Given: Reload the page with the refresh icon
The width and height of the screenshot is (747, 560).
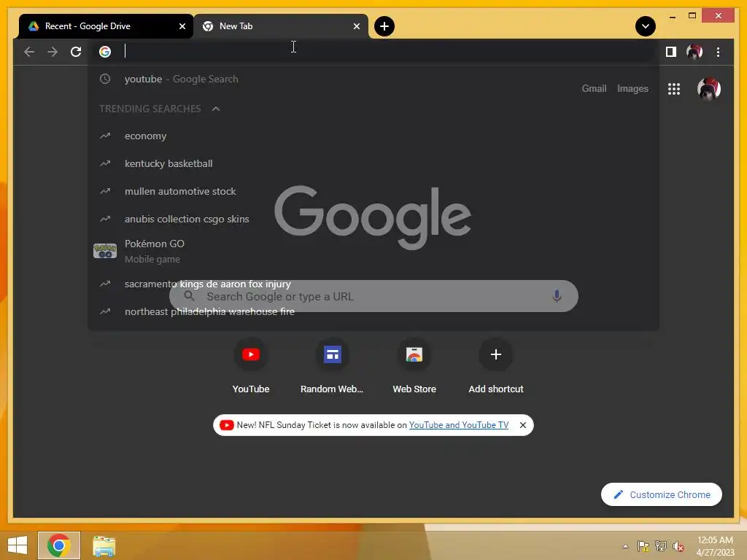Looking at the screenshot, I should [x=76, y=52].
